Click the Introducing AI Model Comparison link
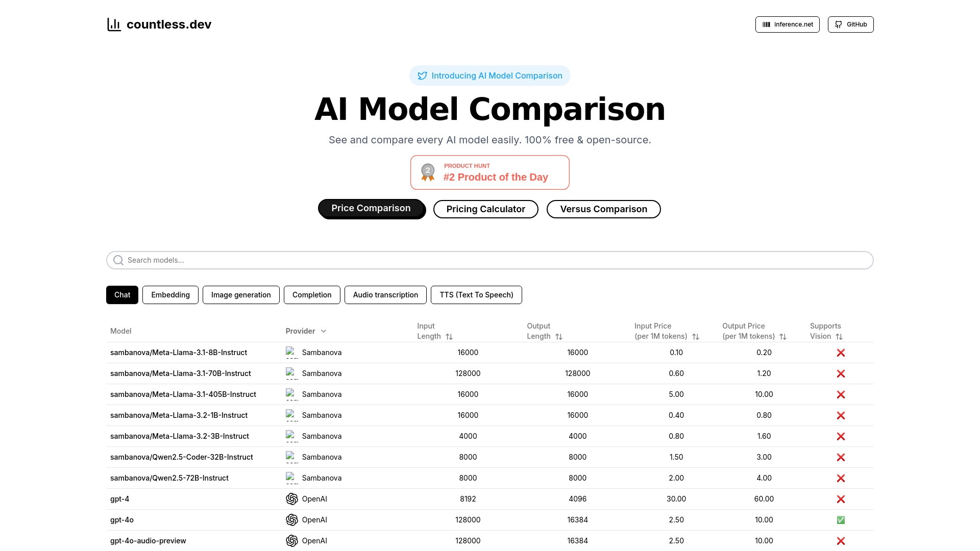980x551 pixels. [x=490, y=76]
